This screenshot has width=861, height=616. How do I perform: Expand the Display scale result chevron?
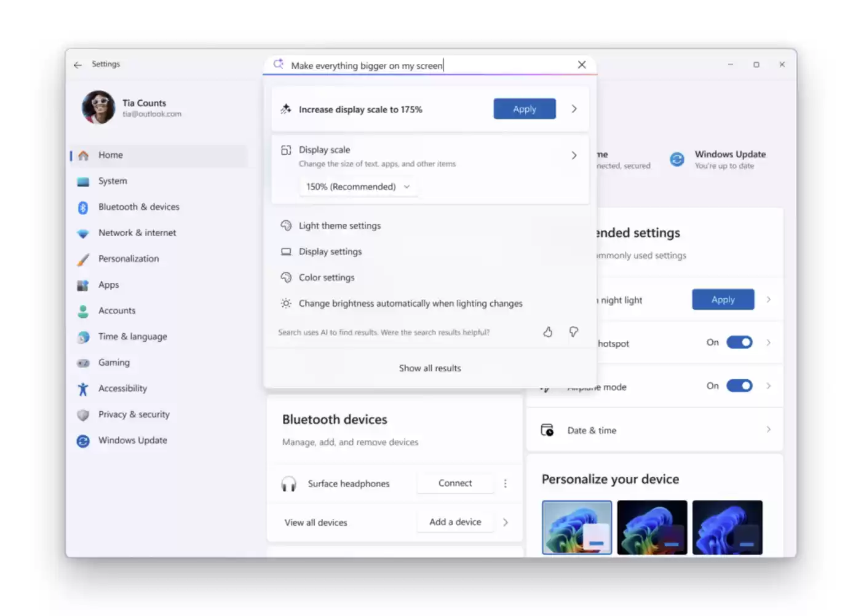coord(574,156)
